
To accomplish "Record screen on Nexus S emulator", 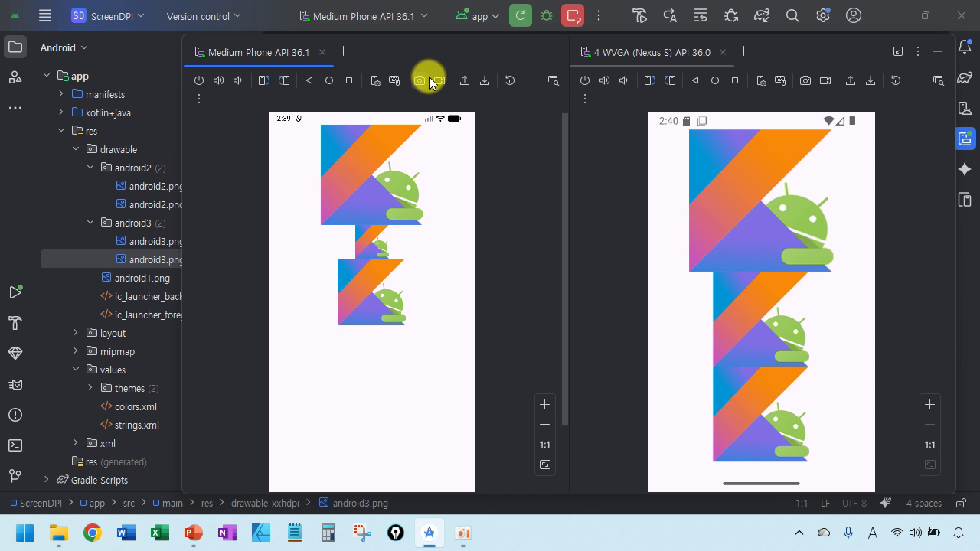I will (825, 80).
